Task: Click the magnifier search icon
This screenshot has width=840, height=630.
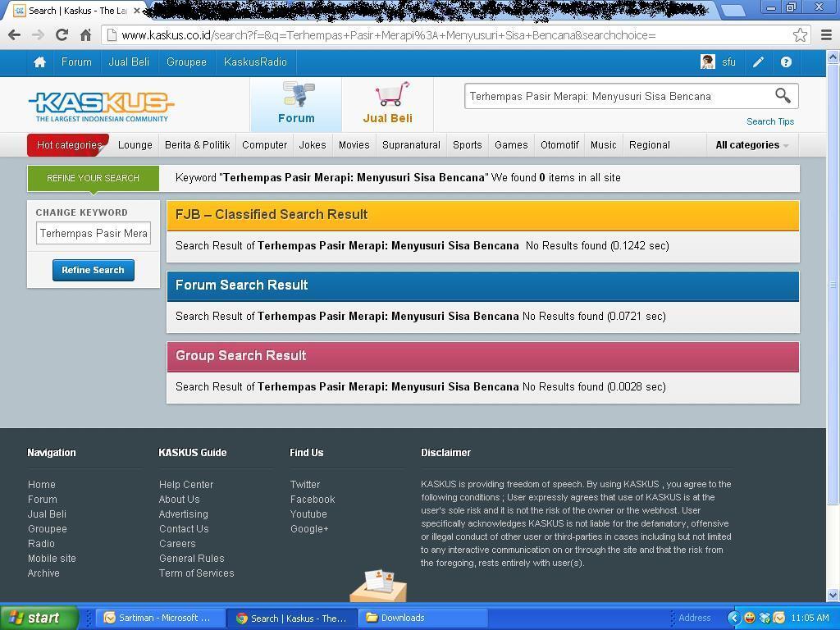Action: pos(783,96)
